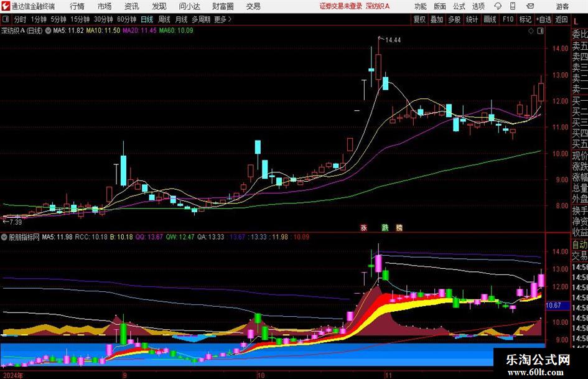
Task: Click the 返回 back button
Action: pos(561,19)
